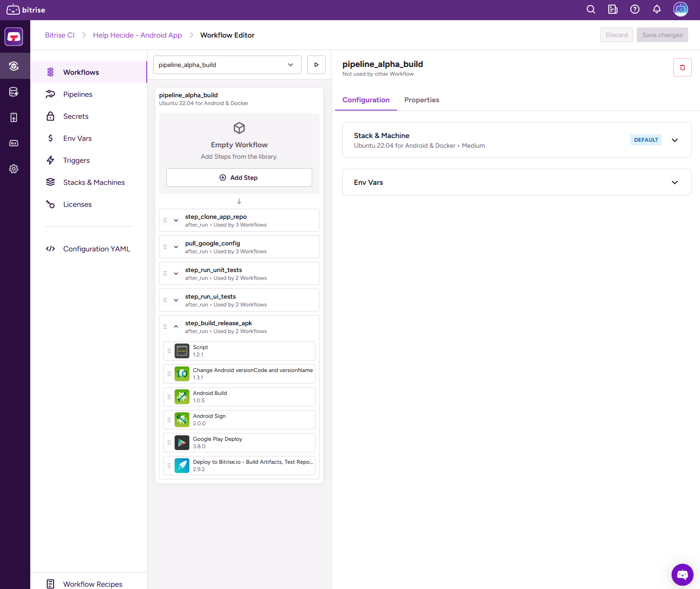Viewport: 700px width, 589px height.
Task: Open the insights chart icon in rail
Action: coord(14,143)
